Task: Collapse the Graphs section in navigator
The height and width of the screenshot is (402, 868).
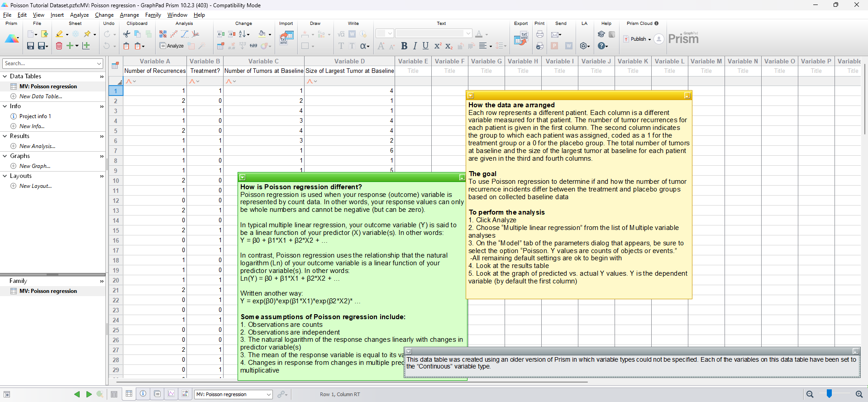Action: tap(5, 156)
